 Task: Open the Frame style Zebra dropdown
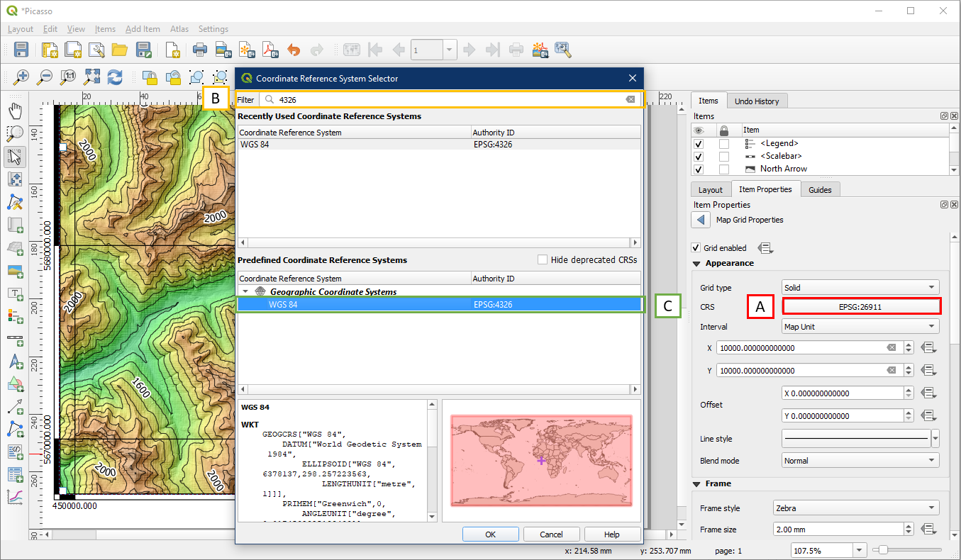pos(855,508)
